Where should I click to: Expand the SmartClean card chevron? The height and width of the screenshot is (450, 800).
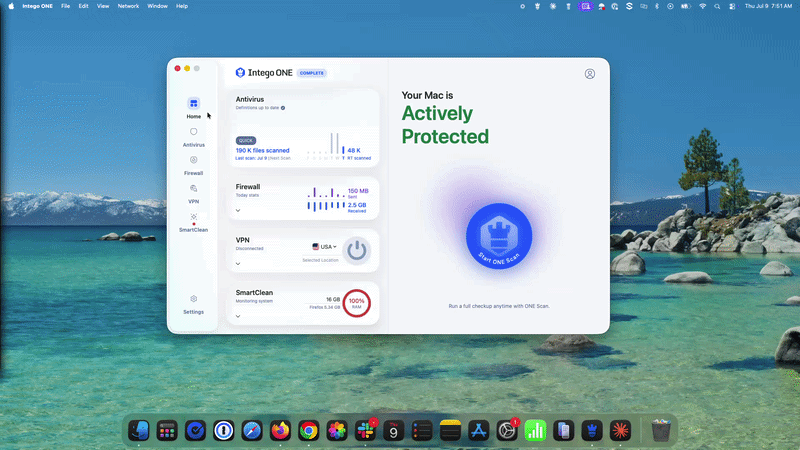point(238,316)
